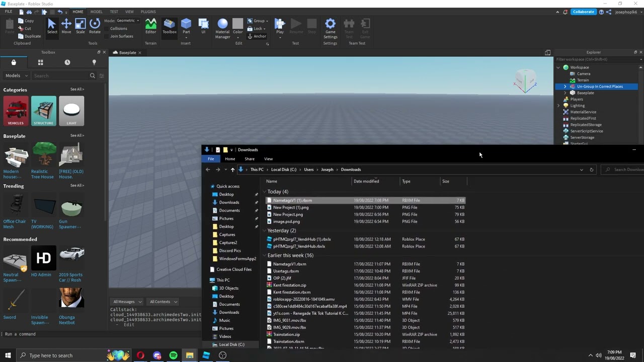The image size is (644, 362).
Task: Open Explorer window Share tab
Action: tap(250, 159)
